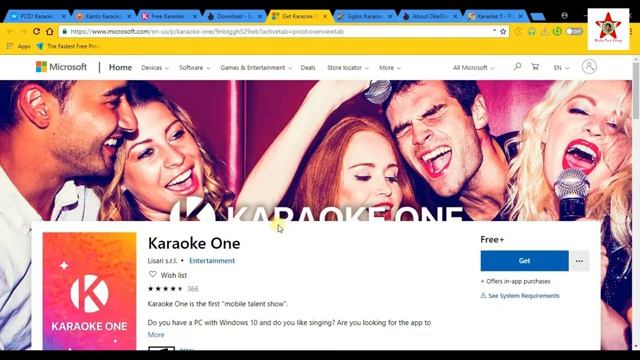The image size is (640, 360).
Task: Click the 'Karaoke One' title heading
Action: pyautogui.click(x=194, y=243)
